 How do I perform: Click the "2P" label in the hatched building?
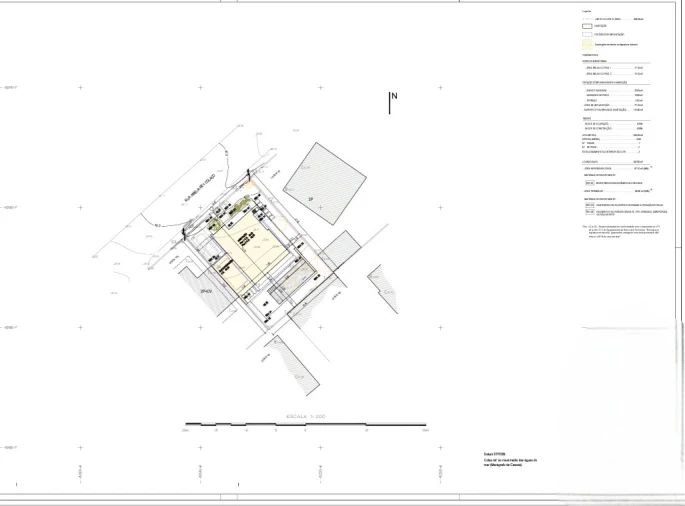click(311, 199)
